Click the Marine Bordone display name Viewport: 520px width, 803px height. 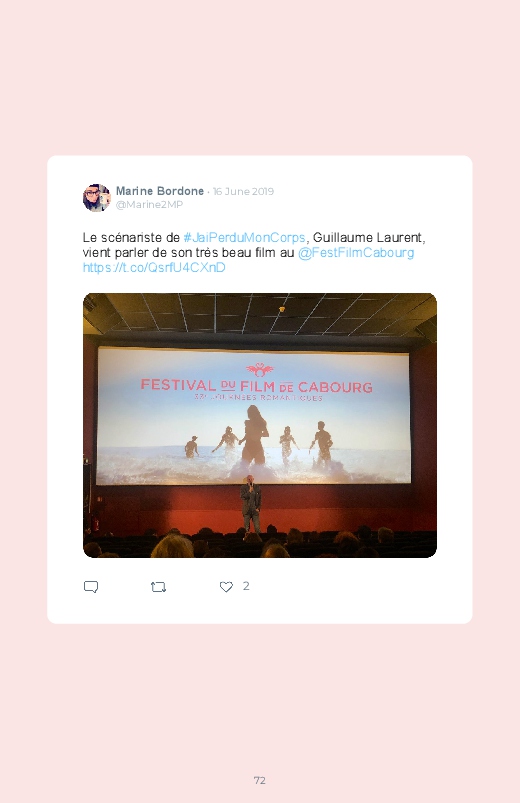coord(160,191)
